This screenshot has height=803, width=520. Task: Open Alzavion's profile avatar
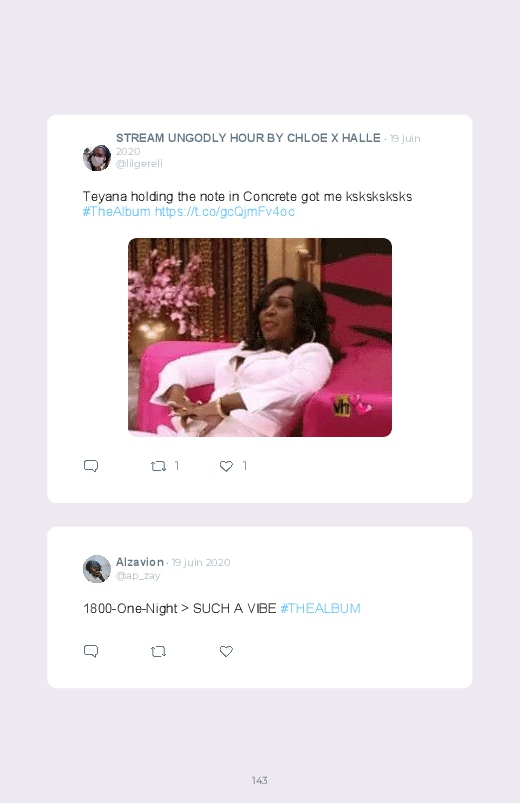[x=97, y=568]
